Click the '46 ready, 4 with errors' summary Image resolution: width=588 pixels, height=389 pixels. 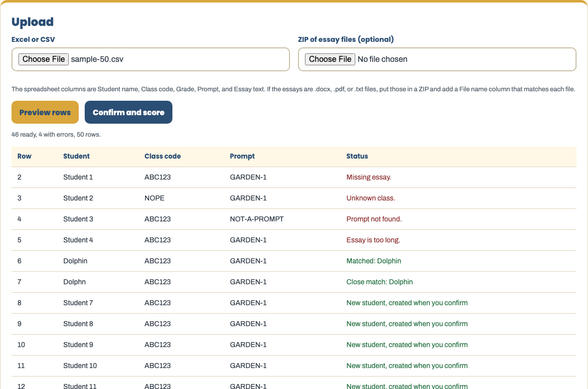click(x=56, y=135)
